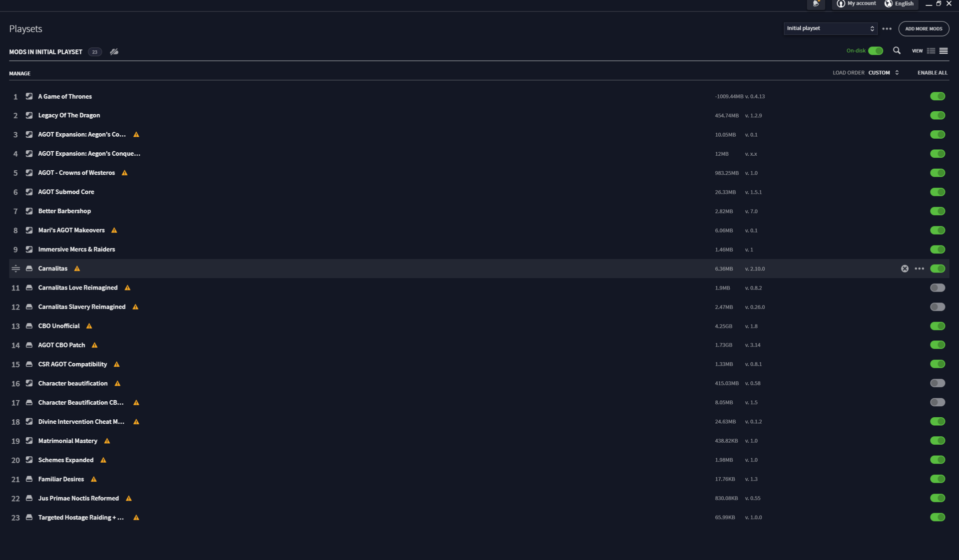Click the notifications icon in title bar

[x=816, y=3]
